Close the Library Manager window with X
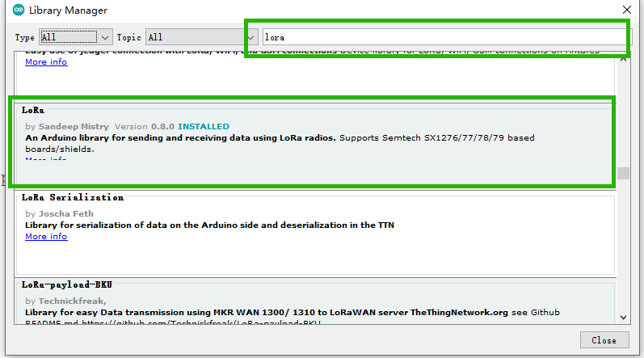The height and width of the screenshot is (358, 644). (x=625, y=11)
